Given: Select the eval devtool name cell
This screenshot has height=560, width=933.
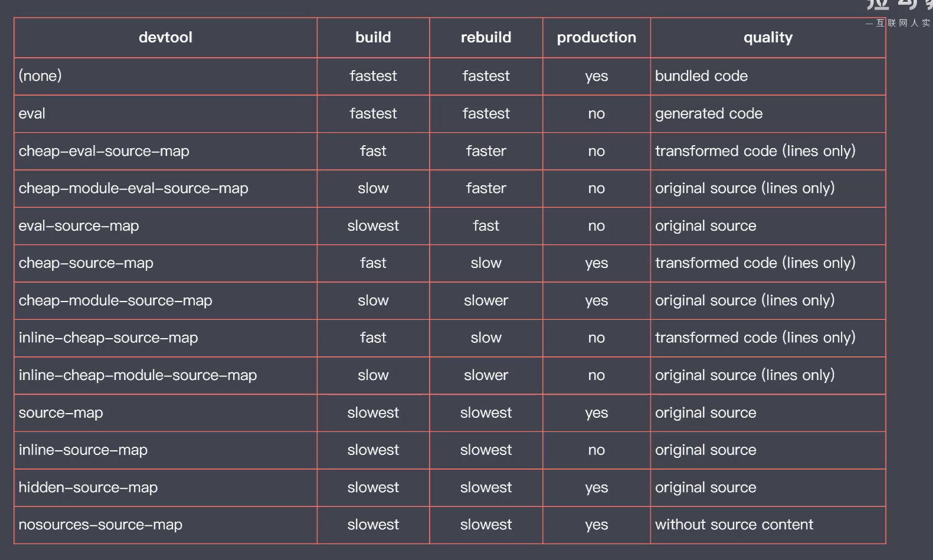Looking at the screenshot, I should [x=32, y=113].
